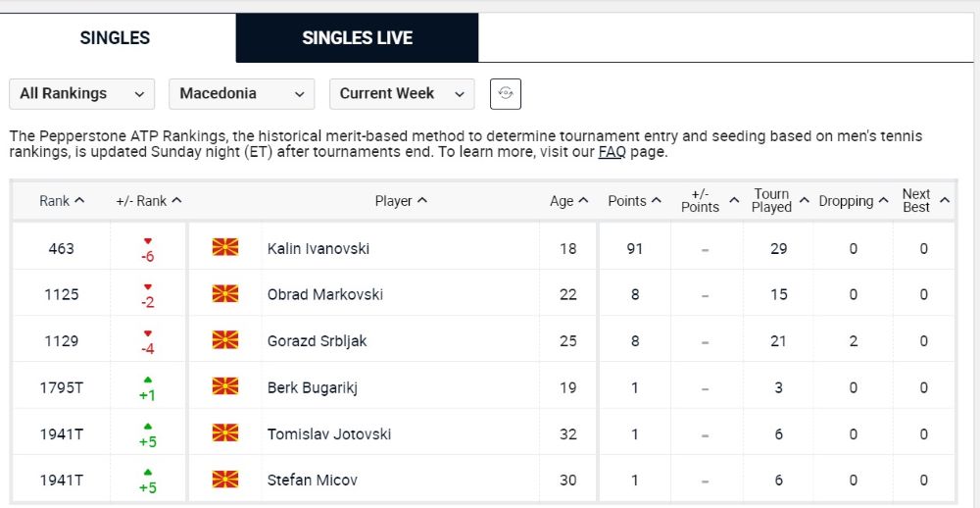Click the refresh rankings icon button
Screen dimensions: 980x508
(505, 94)
